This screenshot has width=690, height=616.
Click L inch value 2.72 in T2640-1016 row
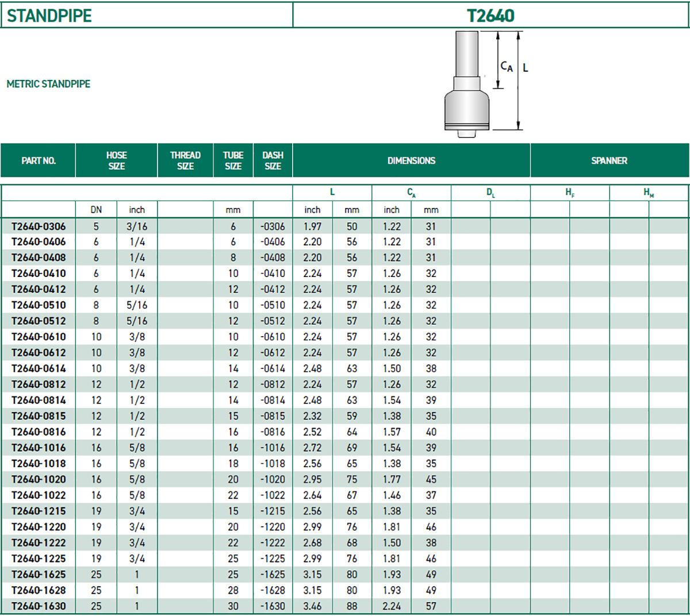pyautogui.click(x=312, y=448)
